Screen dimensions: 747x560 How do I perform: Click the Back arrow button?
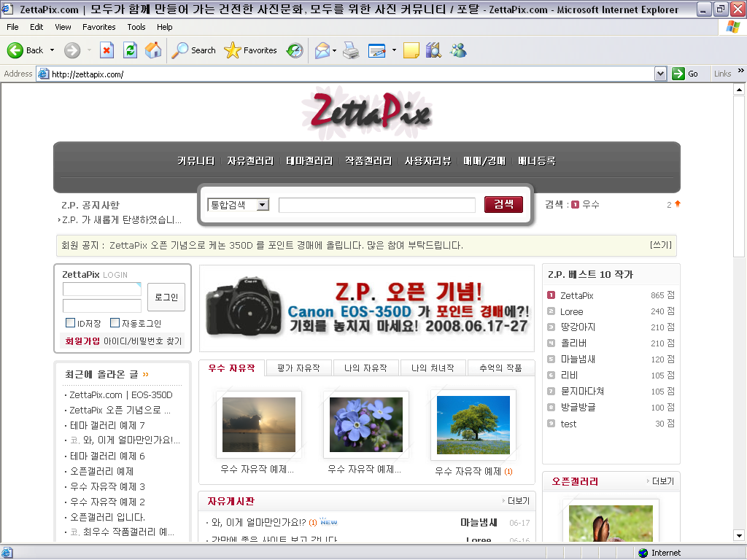pos(26,50)
